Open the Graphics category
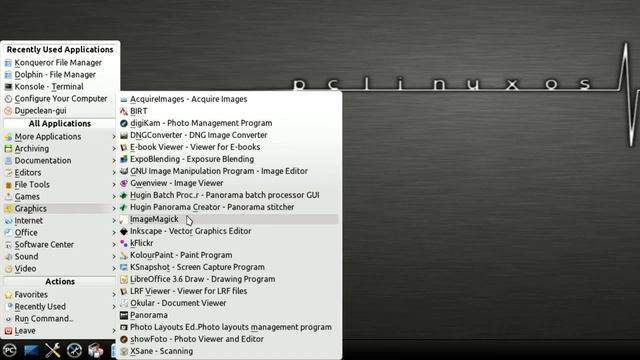640x360 pixels. pos(60,209)
